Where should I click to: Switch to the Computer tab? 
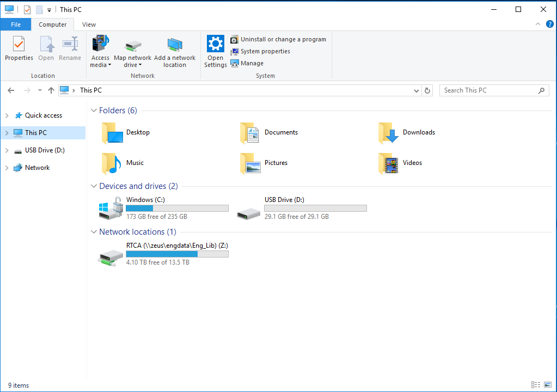(53, 24)
